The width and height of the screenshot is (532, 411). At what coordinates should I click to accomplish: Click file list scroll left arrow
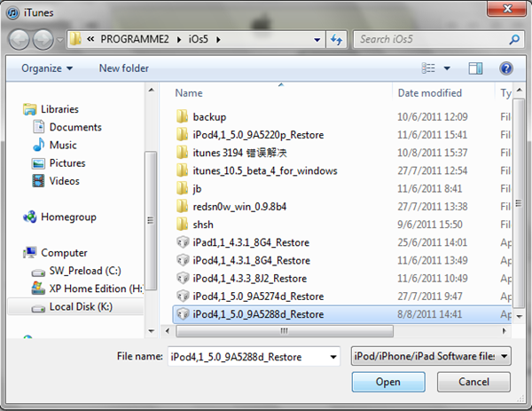168,331
